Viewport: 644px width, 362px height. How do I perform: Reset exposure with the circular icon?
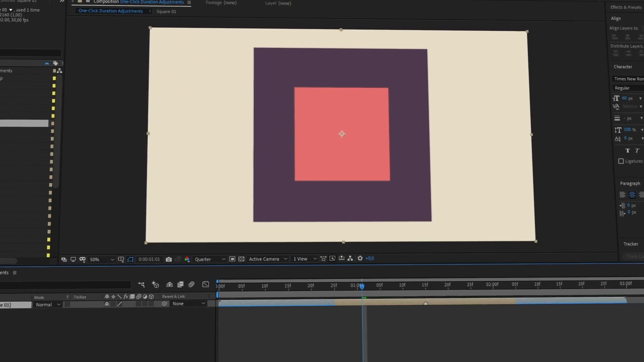(x=360, y=258)
